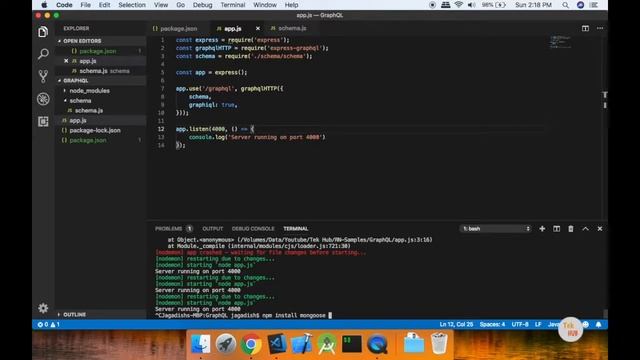
Task: Open the editor More Actions ellipsis
Action: click(600, 28)
